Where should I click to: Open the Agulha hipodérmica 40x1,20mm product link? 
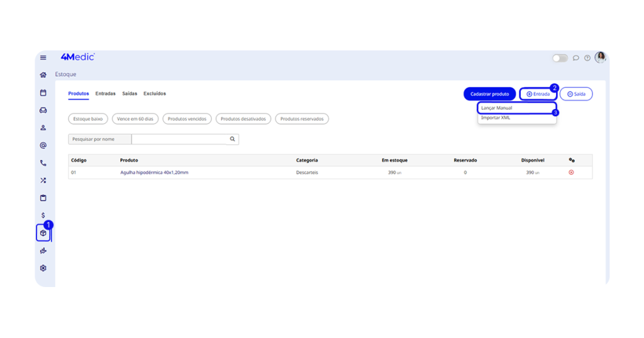pyautogui.click(x=154, y=172)
